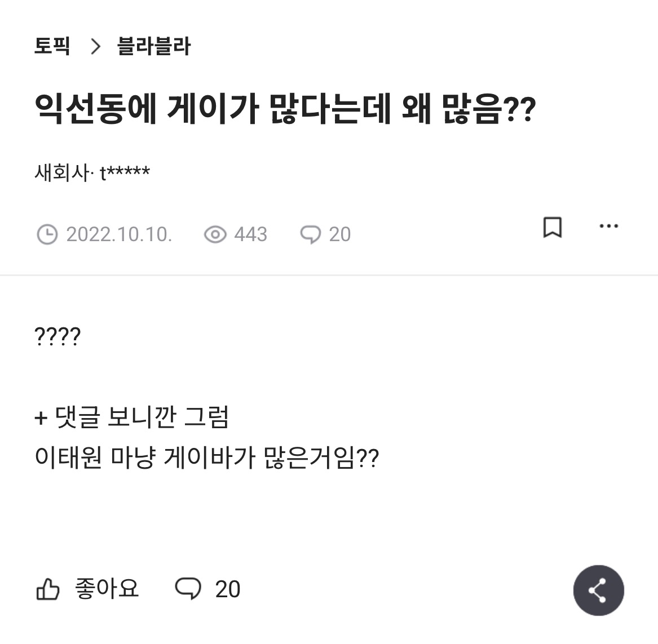Click the comment bubble icon in post header
The image size is (658, 644).
coord(310,234)
